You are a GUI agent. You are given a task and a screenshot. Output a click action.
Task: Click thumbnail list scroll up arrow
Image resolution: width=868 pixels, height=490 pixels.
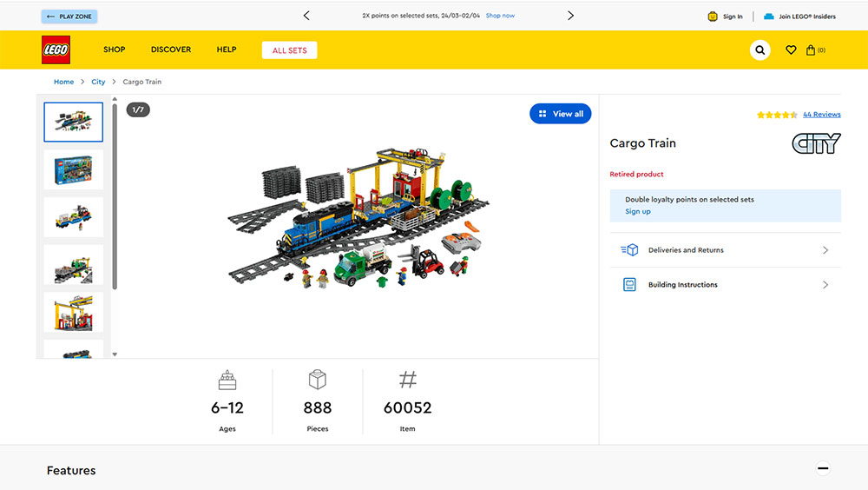pos(115,99)
